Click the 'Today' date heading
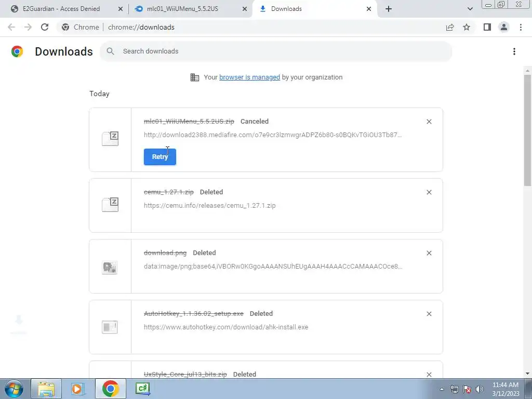The image size is (532, 399). 99,94
